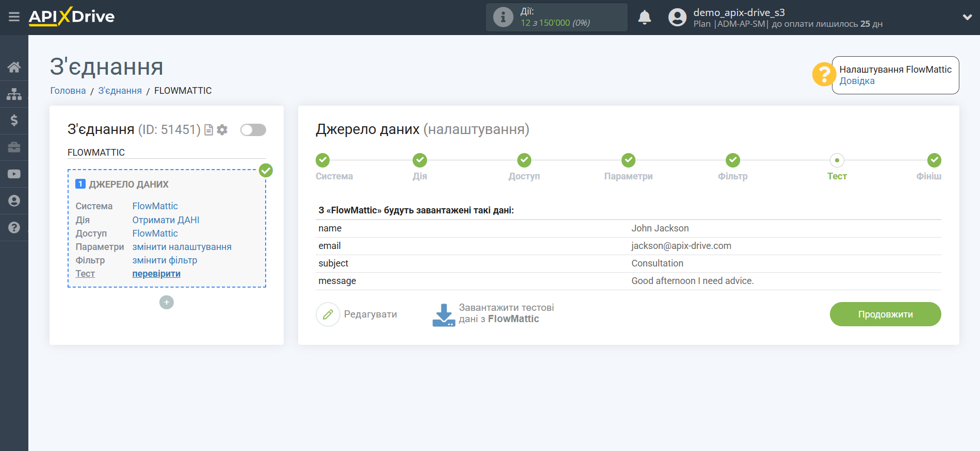Click the Редагувати pencil icon
Viewport: 980px width, 451px height.
328,314
